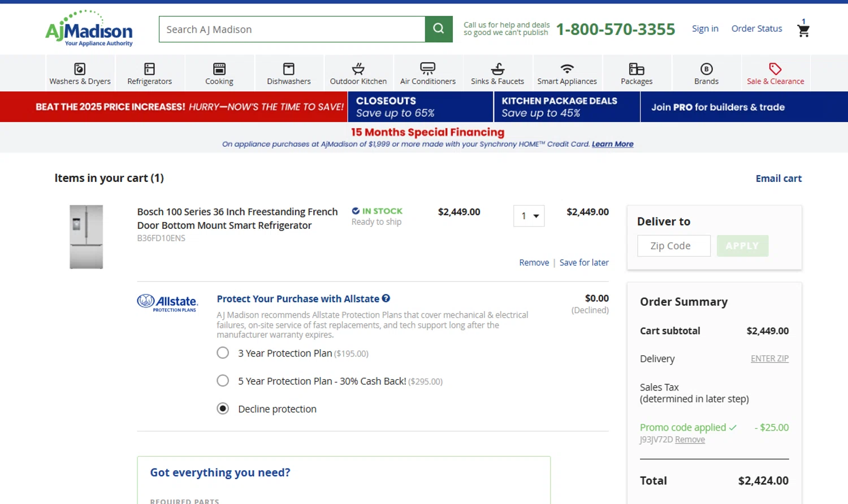Open the quantity dropdown
The height and width of the screenshot is (504, 848).
529,216
